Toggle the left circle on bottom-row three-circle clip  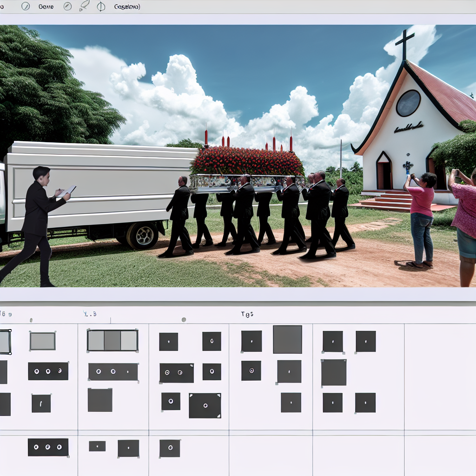point(36,447)
